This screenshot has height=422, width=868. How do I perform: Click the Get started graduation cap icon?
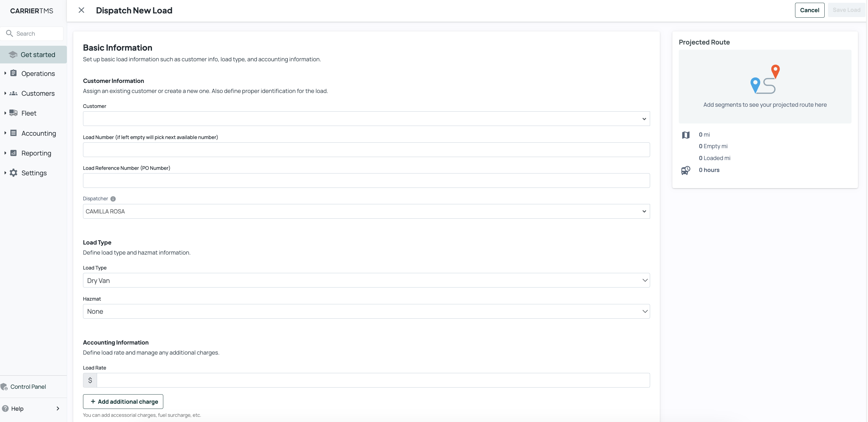13,55
